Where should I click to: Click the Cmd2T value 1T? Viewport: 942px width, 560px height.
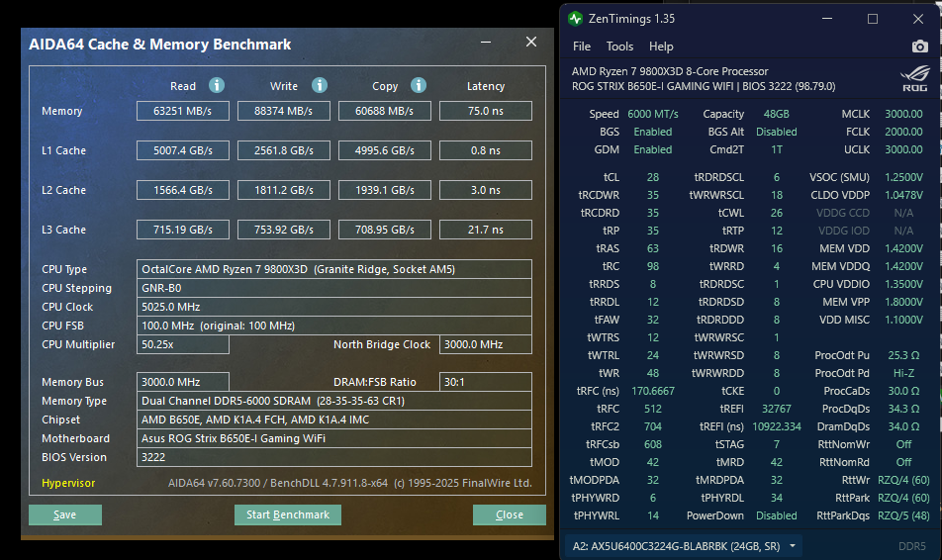click(776, 149)
